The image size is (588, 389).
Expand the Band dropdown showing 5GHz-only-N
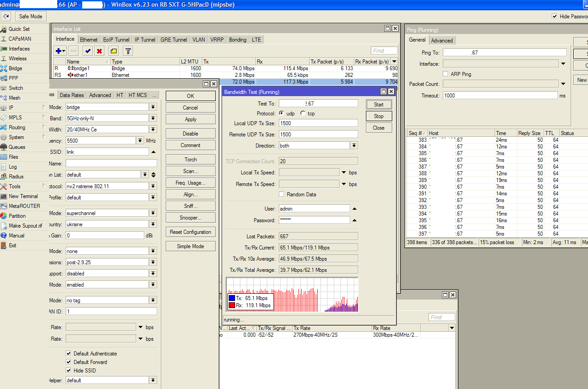(153, 118)
